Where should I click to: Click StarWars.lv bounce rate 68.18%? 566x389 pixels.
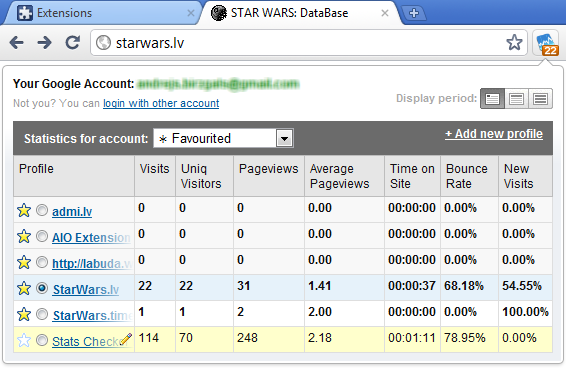[x=464, y=286]
